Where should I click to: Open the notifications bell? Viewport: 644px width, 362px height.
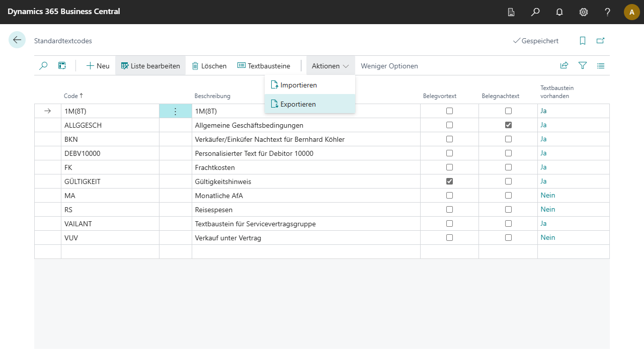559,12
